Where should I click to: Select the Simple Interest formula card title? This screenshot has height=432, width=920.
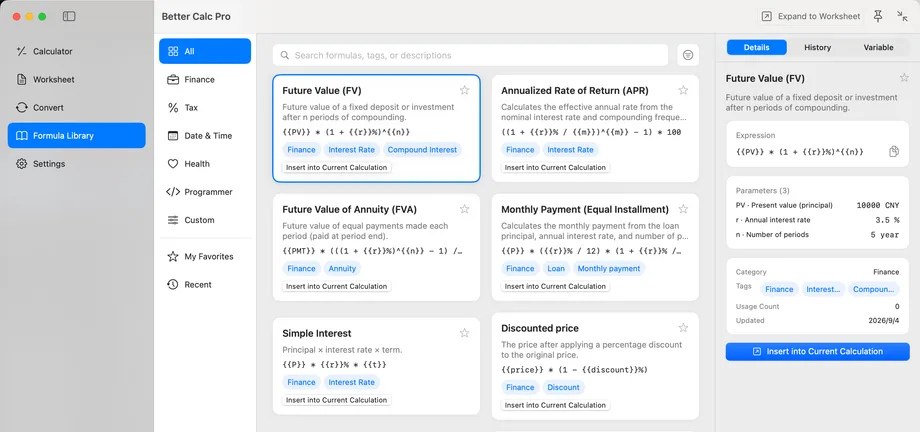(317, 333)
